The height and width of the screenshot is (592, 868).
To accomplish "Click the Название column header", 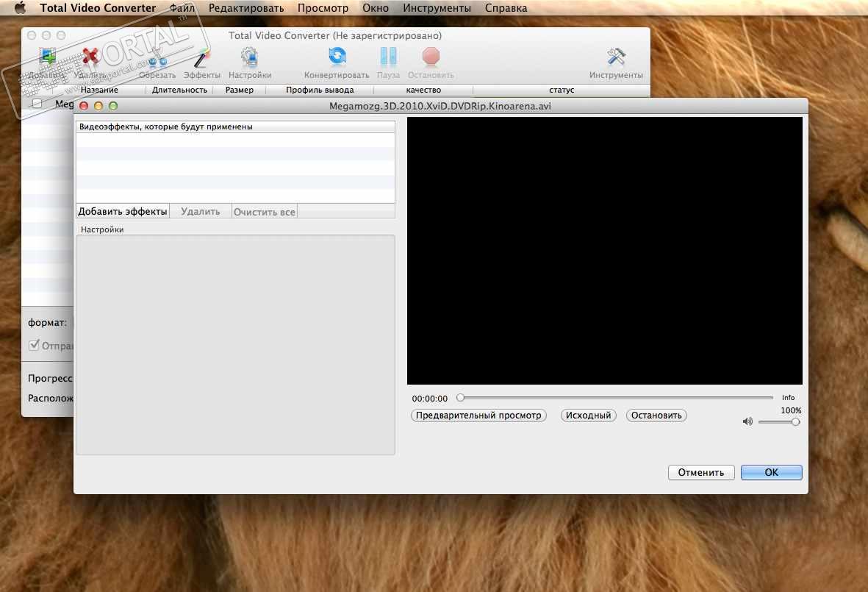I will pos(99,90).
